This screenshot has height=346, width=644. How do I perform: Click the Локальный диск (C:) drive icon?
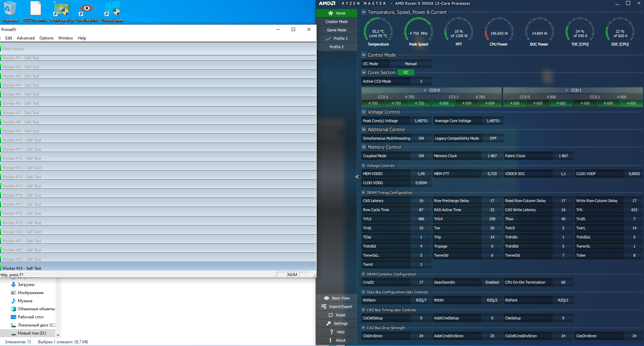[x=13, y=325]
